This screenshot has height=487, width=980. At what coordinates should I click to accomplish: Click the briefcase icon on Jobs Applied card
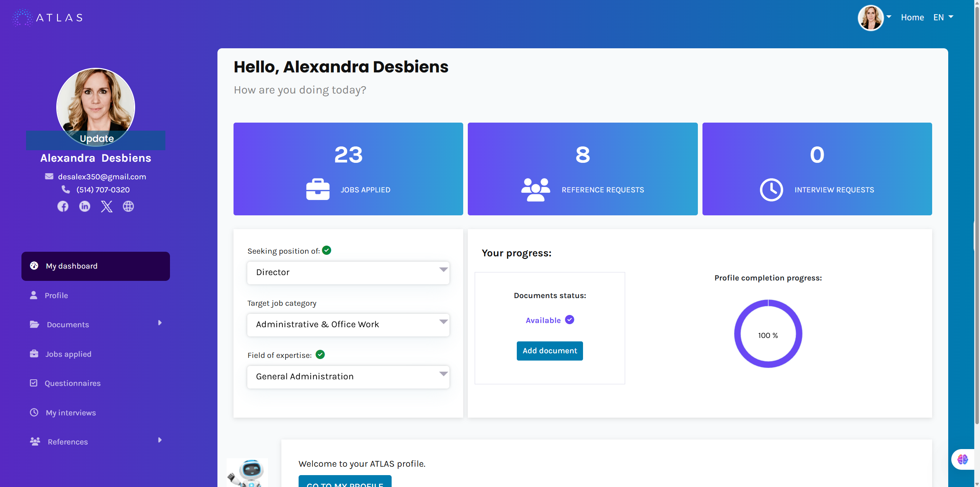click(x=318, y=189)
